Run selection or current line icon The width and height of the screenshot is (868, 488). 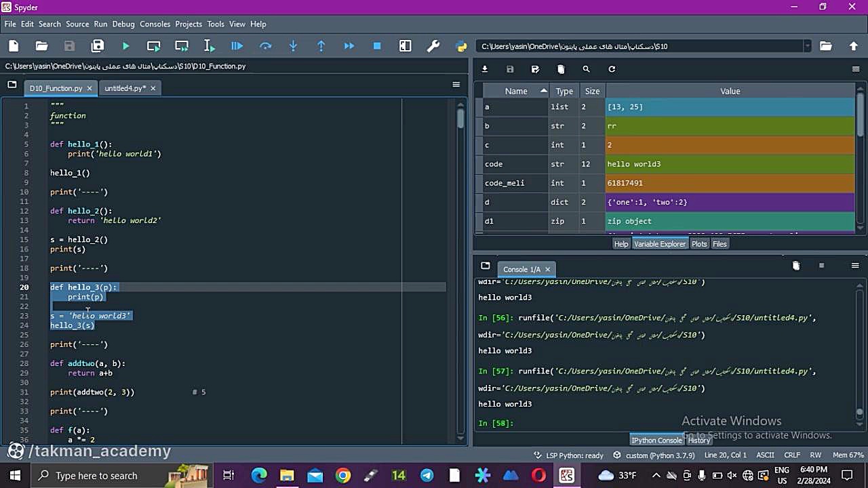click(210, 46)
